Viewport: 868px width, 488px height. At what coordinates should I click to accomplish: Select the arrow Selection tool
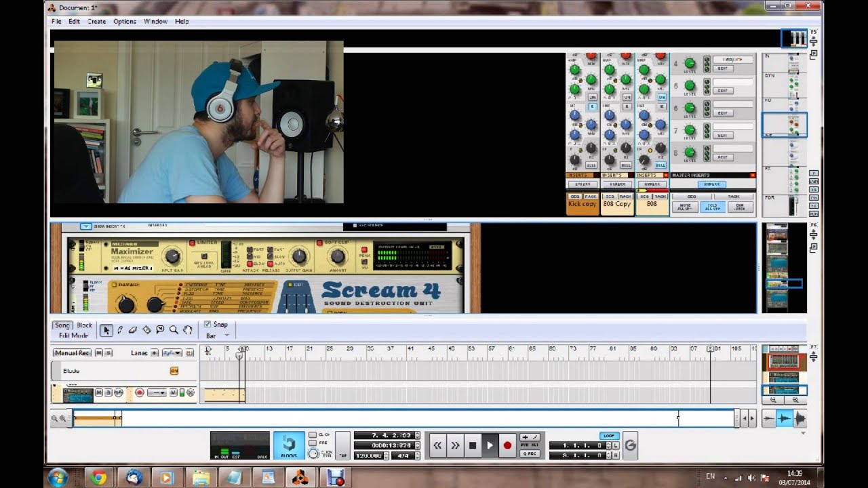pyautogui.click(x=106, y=330)
